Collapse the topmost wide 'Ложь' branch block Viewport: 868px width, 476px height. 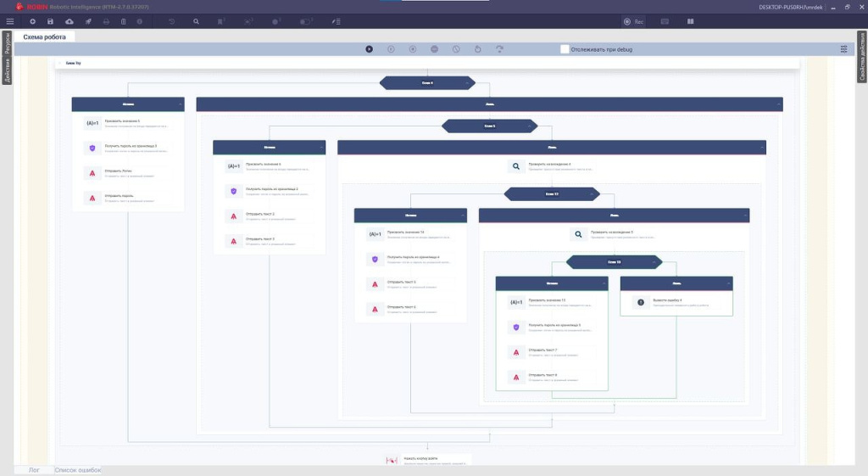[778, 104]
